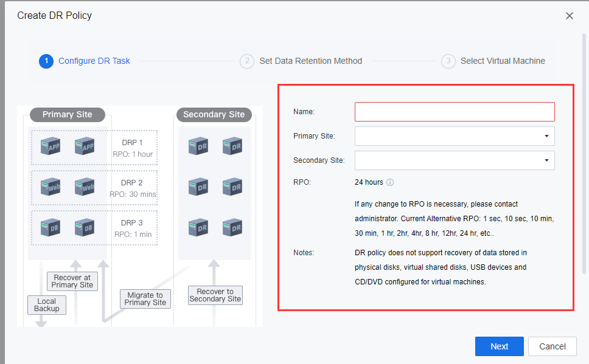Click the RPO info icon
This screenshot has height=364, width=589.
pos(390,182)
